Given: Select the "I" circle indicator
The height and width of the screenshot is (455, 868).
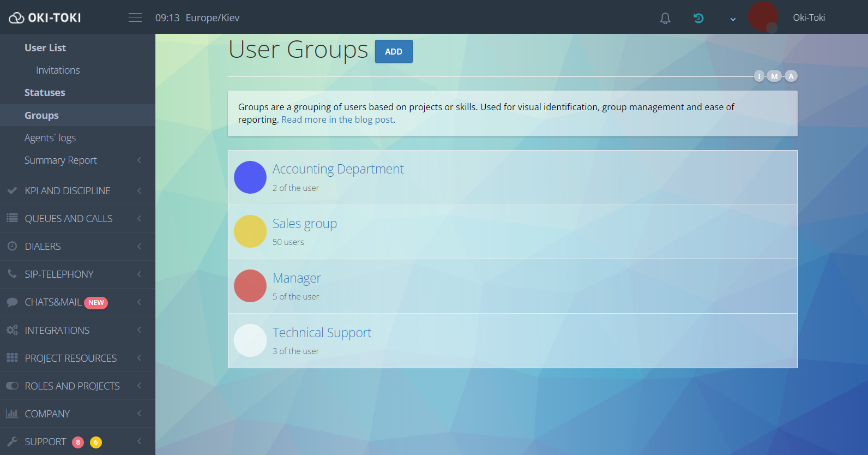Looking at the screenshot, I should pos(759,76).
